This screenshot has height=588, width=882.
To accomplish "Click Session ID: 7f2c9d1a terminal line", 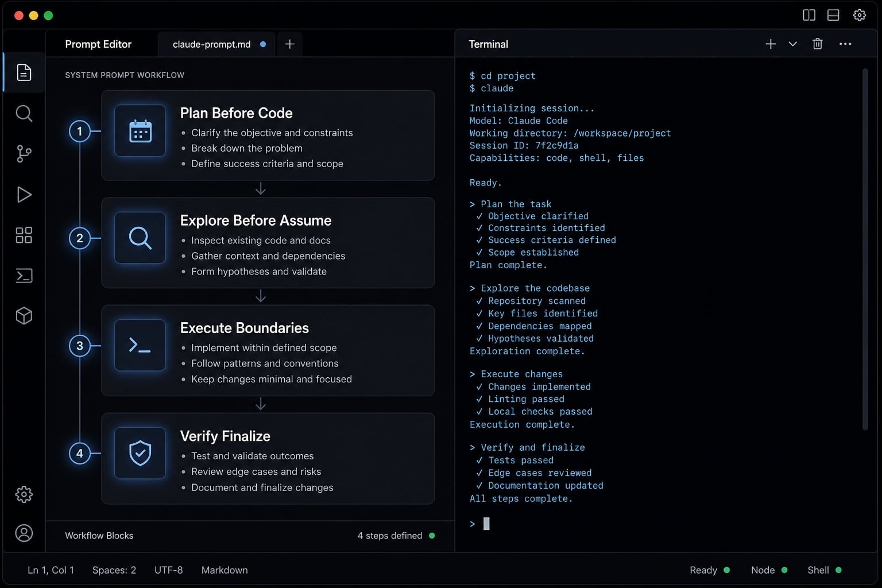I will [524, 145].
